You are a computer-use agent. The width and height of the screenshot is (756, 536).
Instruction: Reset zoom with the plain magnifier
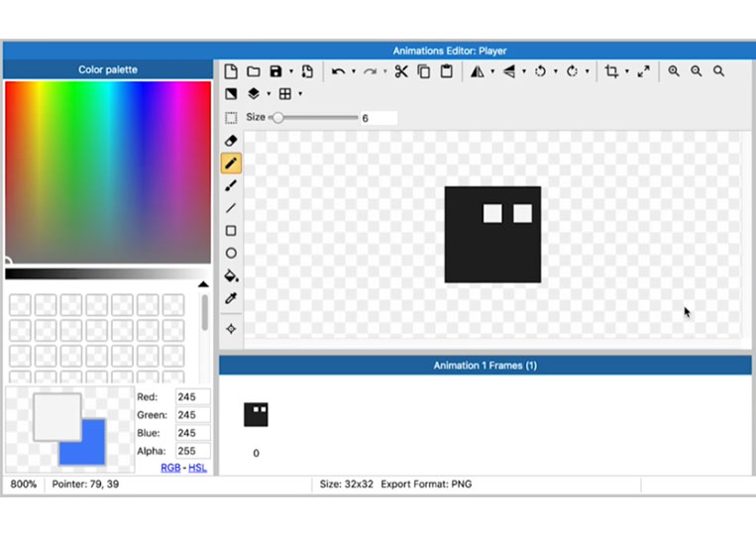(x=719, y=71)
